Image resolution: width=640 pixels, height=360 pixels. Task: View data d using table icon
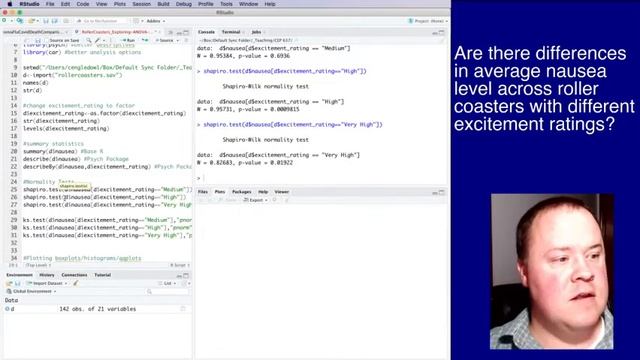tap(183, 309)
